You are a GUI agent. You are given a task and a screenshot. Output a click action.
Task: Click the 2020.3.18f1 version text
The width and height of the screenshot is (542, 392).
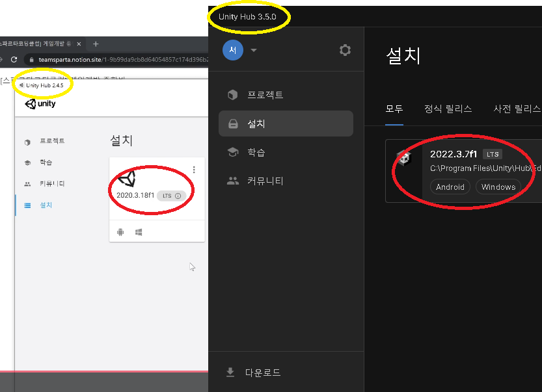coord(135,196)
